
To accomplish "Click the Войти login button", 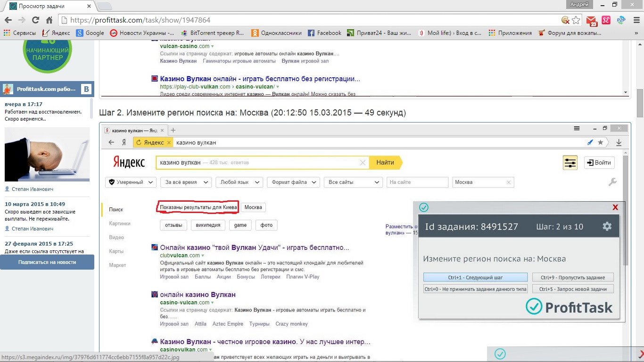I will (x=599, y=163).
